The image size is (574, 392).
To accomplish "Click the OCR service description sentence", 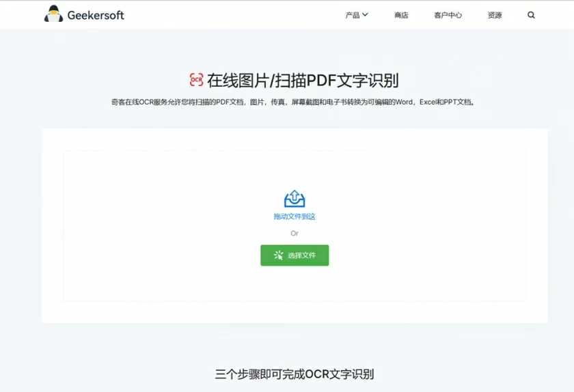I will coord(293,102).
